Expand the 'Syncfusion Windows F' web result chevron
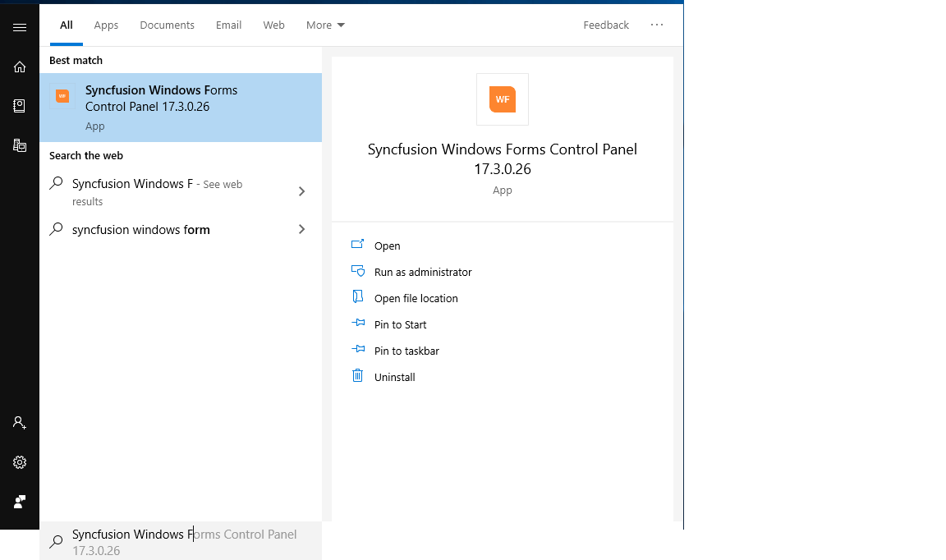This screenshot has width=946, height=560. (301, 190)
